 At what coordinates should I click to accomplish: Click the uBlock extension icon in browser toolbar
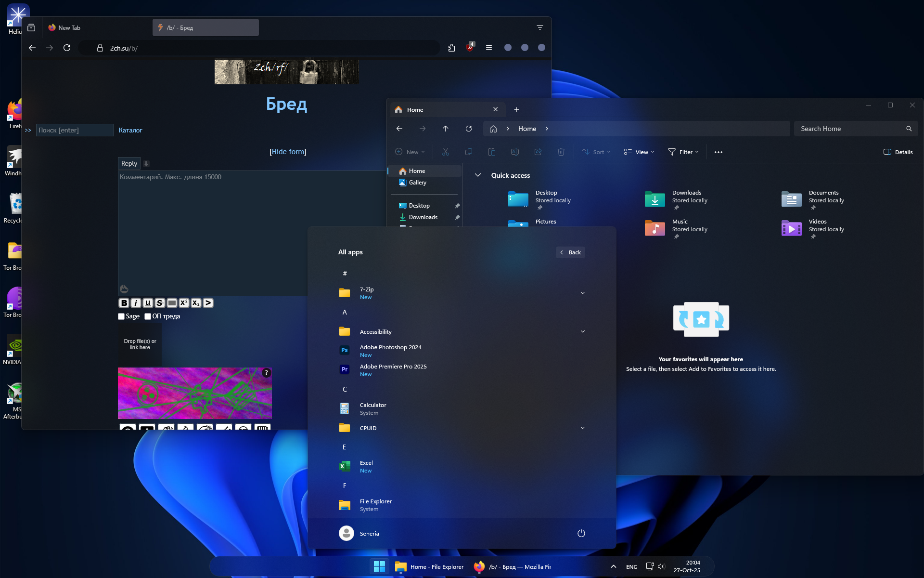click(470, 47)
